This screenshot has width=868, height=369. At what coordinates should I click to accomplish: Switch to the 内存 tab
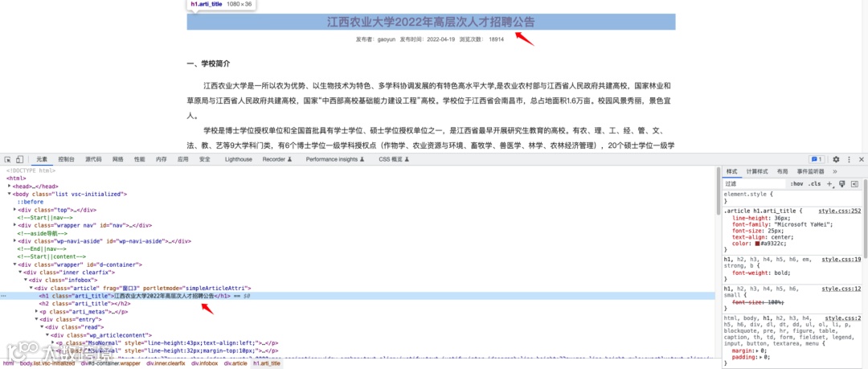161,159
